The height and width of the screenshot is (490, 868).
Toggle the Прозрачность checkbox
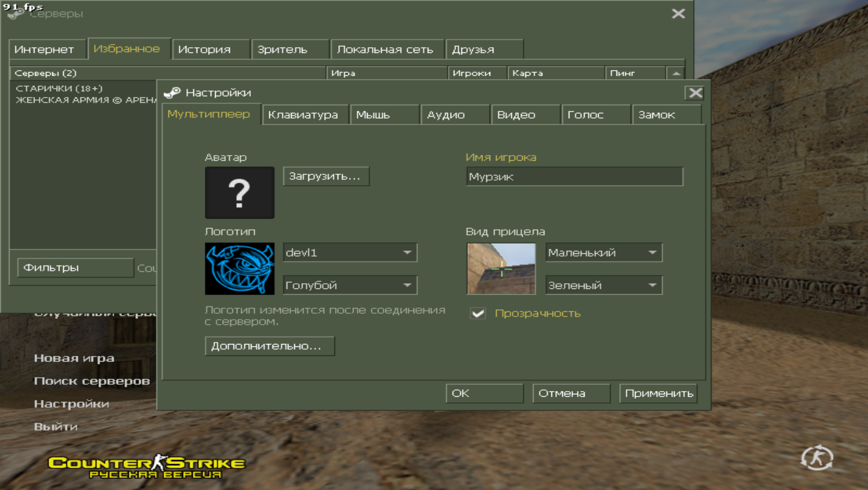click(477, 313)
